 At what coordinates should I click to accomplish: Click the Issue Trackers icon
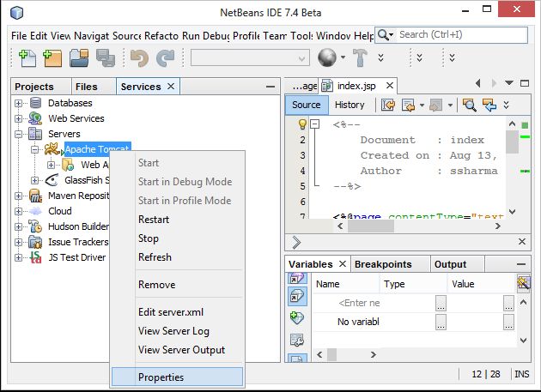pos(35,242)
